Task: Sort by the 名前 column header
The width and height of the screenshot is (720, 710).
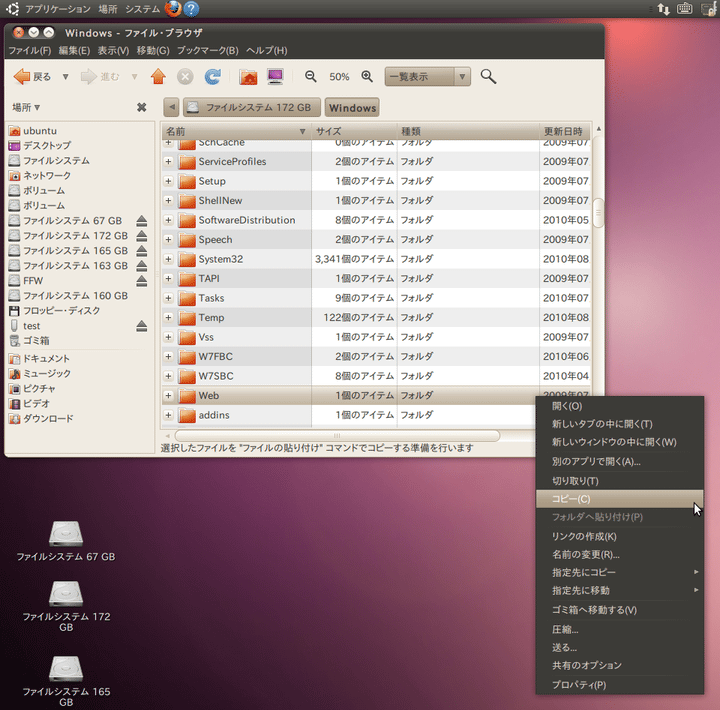Action: (x=236, y=131)
